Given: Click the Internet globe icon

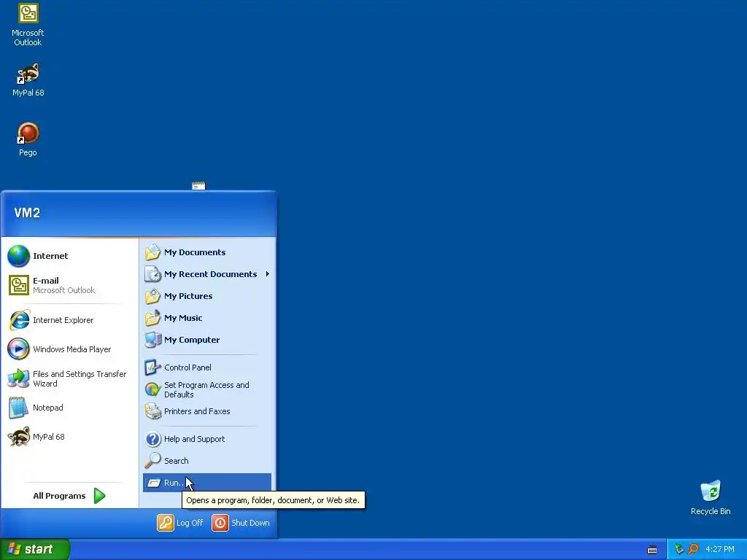Looking at the screenshot, I should (18, 256).
